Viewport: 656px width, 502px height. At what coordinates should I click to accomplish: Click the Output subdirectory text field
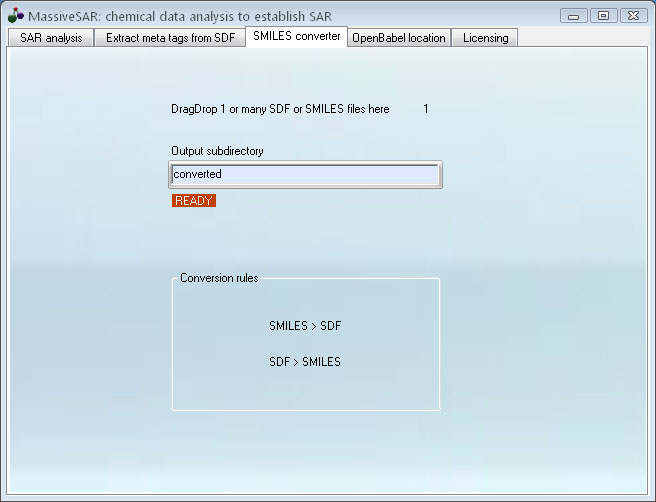(x=305, y=175)
